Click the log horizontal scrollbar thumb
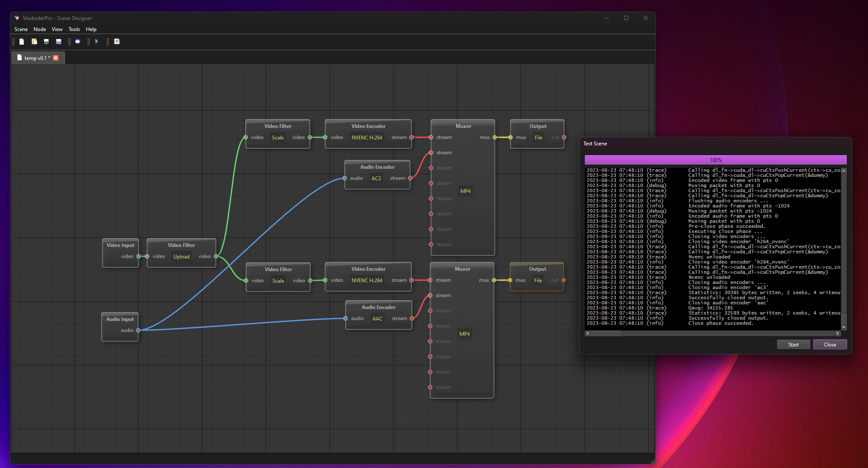 pyautogui.click(x=606, y=334)
